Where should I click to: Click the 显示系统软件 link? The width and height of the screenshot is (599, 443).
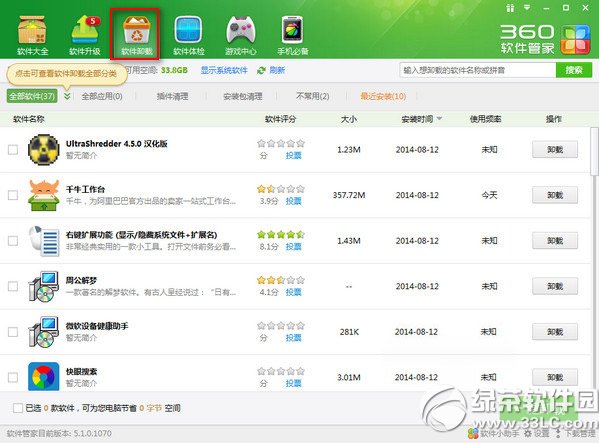pos(224,70)
